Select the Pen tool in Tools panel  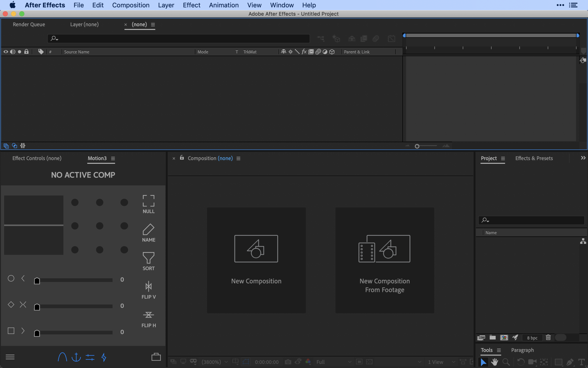pyautogui.click(x=570, y=362)
